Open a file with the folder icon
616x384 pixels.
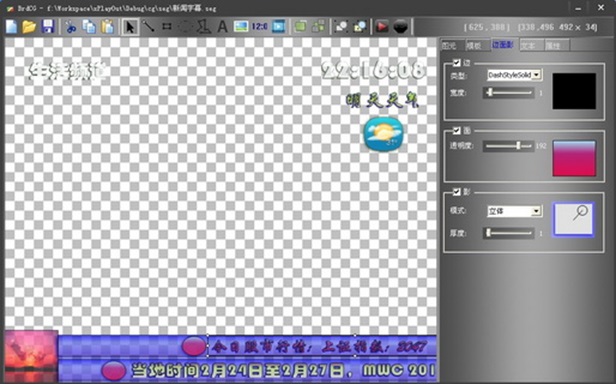click(x=29, y=27)
